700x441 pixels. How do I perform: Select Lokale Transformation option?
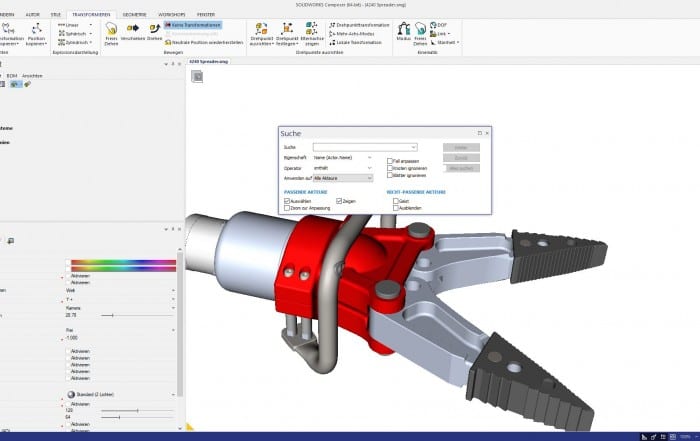pos(355,42)
